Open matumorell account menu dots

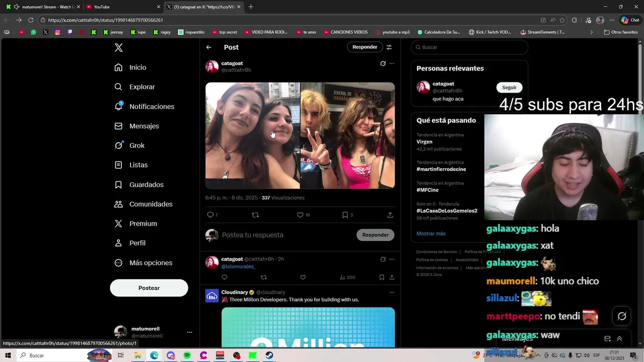point(190,332)
